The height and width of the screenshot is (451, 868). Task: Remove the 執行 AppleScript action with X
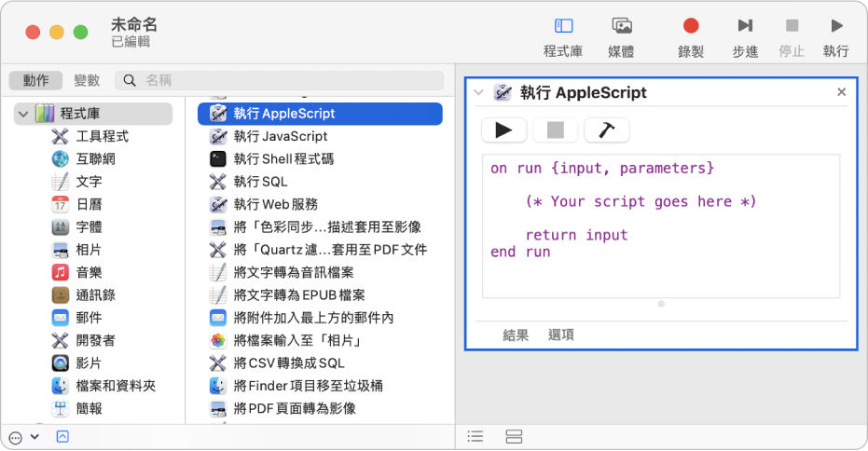click(841, 92)
